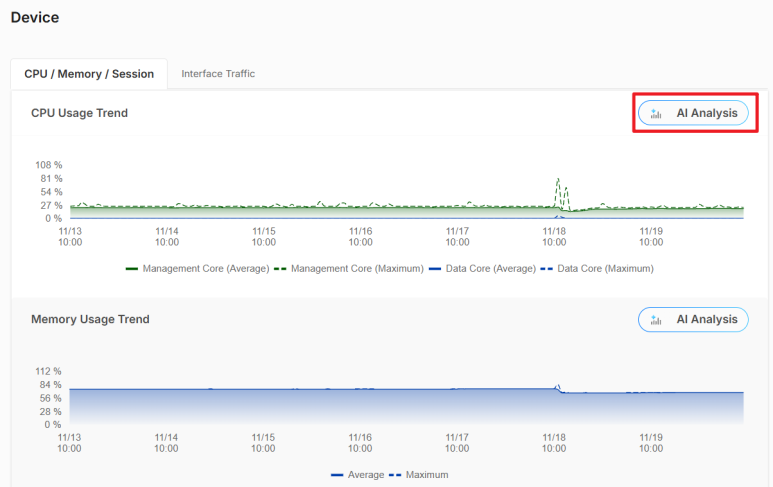Image resolution: width=773 pixels, height=487 pixels.
Task: Toggle the memory Maximum legend entry
Action: (418, 475)
